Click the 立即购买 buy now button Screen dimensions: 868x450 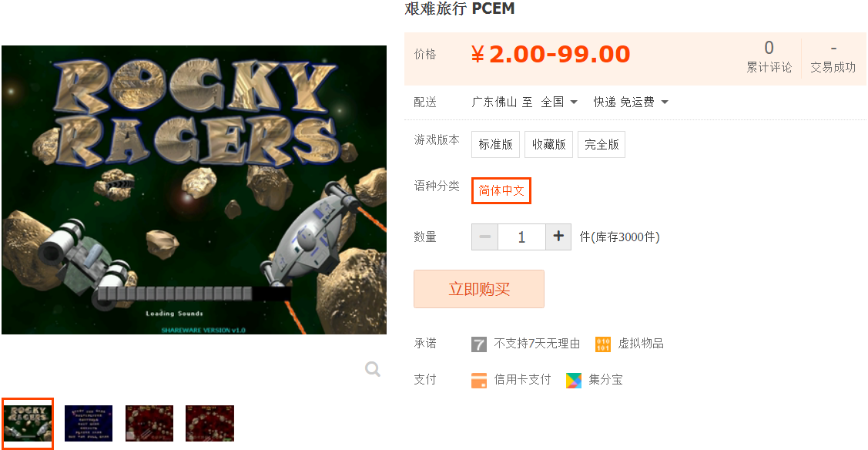(479, 289)
